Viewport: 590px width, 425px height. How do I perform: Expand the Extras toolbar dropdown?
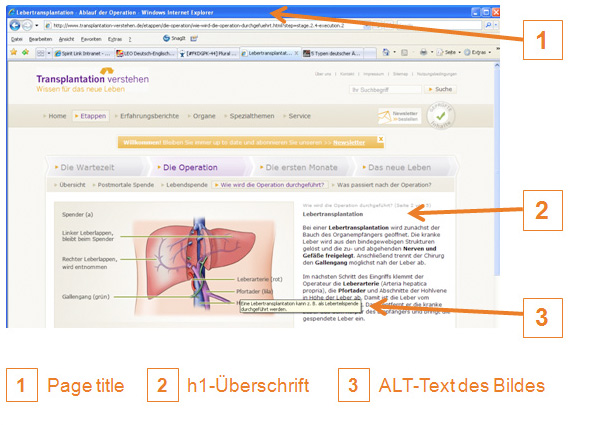point(489,52)
